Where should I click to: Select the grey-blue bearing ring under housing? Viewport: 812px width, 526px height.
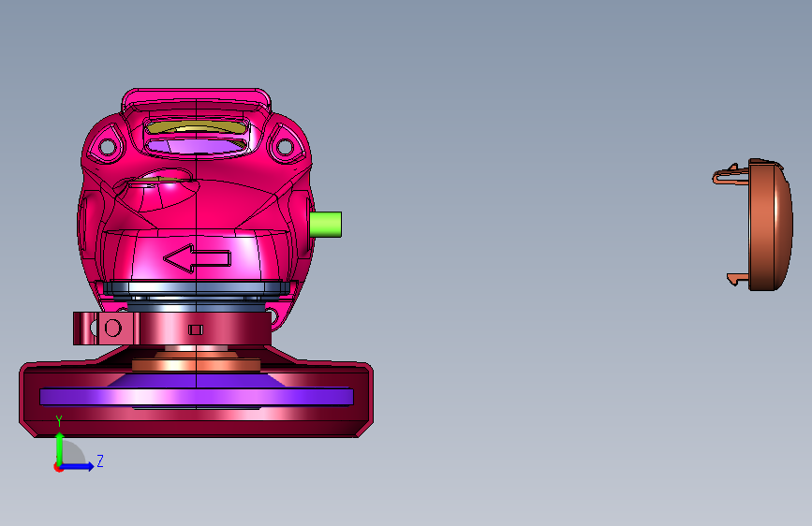[197, 288]
